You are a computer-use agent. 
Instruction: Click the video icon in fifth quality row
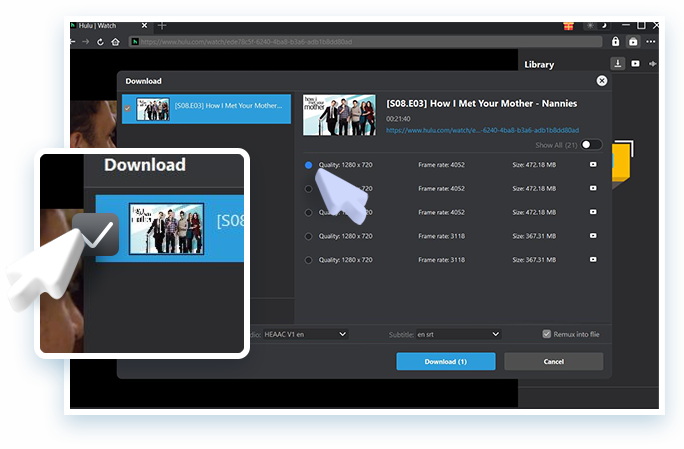pos(593,259)
